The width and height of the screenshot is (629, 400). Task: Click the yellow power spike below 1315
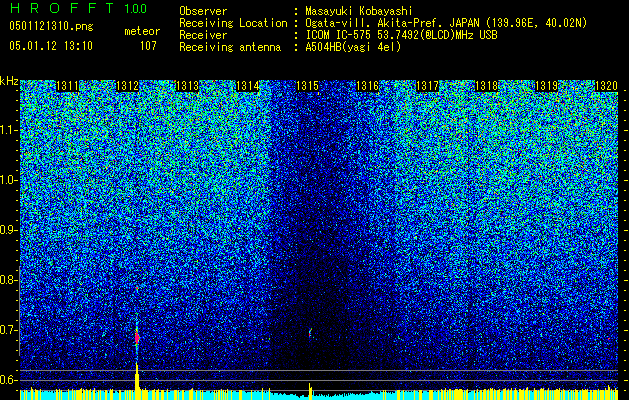310,391
